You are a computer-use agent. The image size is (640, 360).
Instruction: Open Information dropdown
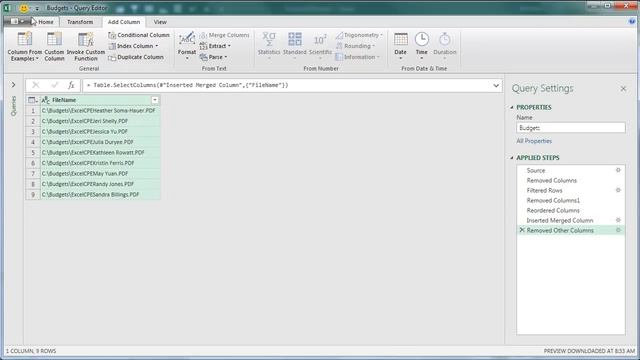click(x=358, y=57)
